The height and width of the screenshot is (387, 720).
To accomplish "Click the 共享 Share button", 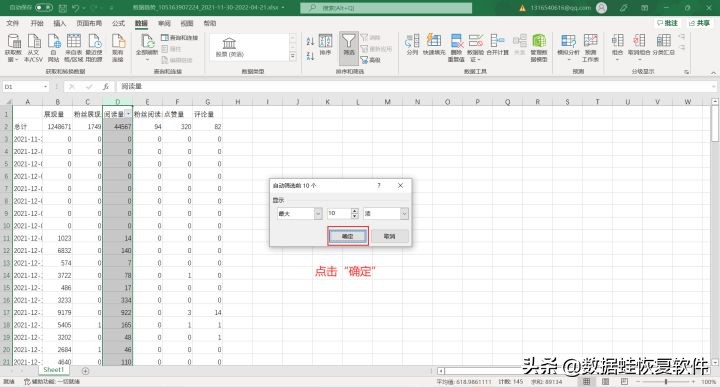I will [x=699, y=23].
